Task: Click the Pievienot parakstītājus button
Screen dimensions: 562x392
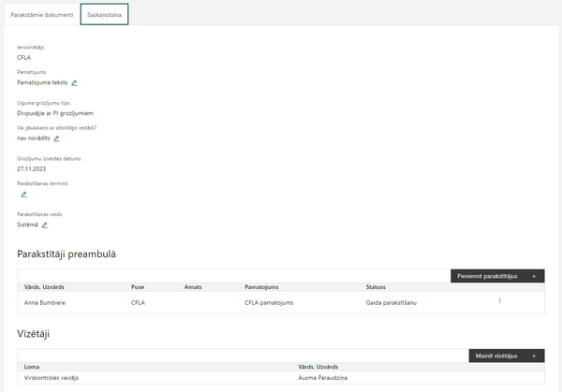Action: pos(497,276)
